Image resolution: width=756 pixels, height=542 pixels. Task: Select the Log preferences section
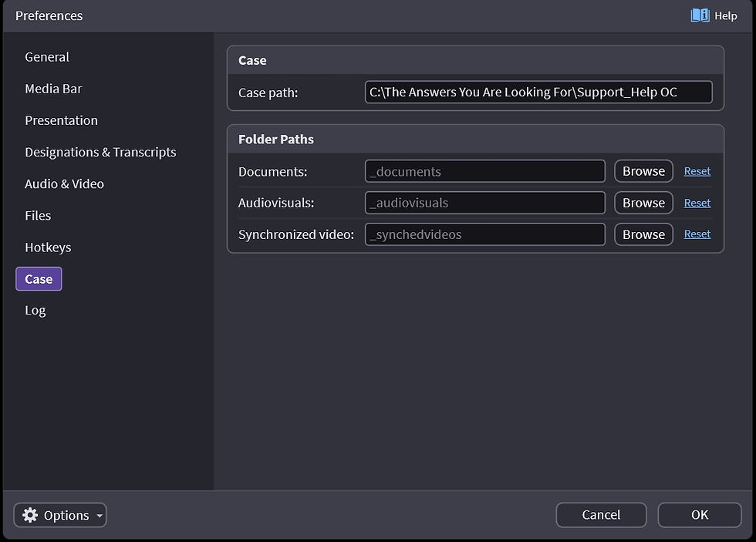pyautogui.click(x=35, y=310)
